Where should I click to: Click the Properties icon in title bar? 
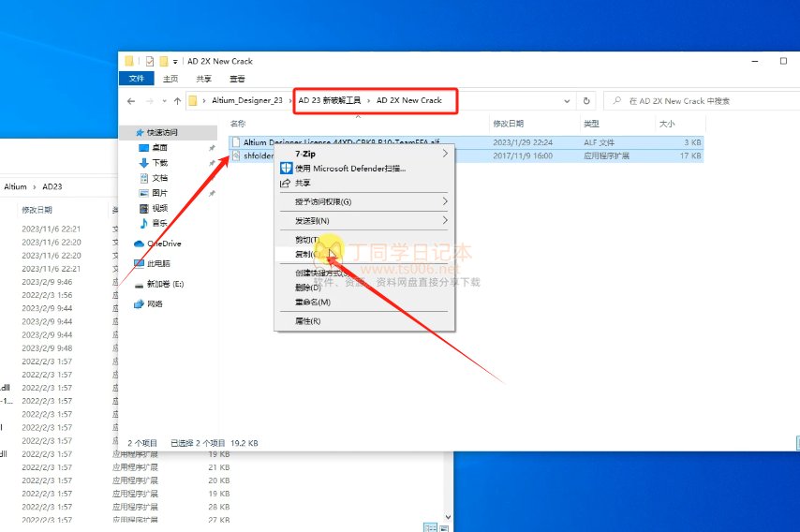point(149,61)
